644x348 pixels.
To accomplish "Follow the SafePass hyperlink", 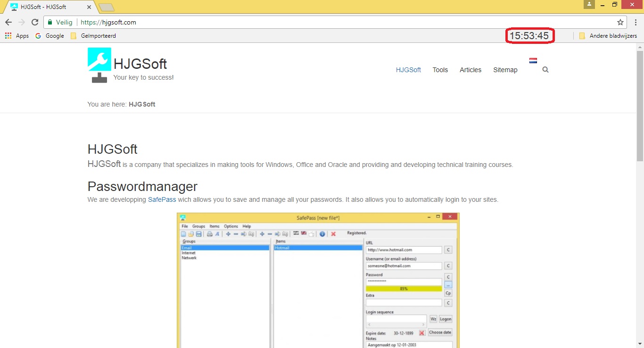I will click(x=162, y=199).
